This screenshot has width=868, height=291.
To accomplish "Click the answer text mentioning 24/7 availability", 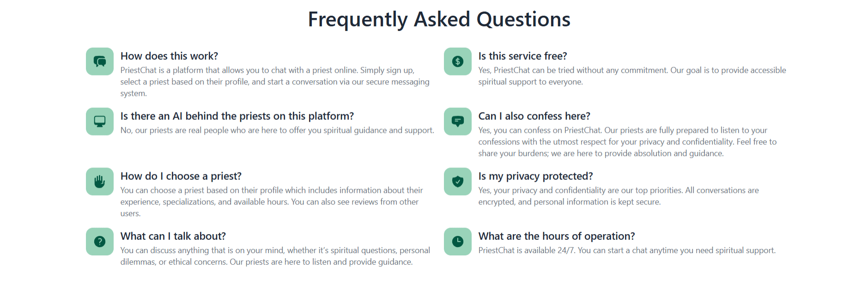I will (x=627, y=250).
